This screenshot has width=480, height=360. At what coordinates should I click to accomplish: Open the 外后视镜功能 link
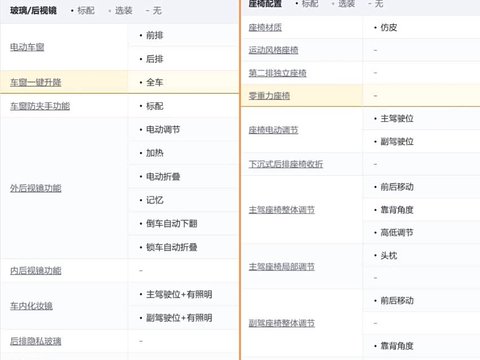(x=36, y=188)
